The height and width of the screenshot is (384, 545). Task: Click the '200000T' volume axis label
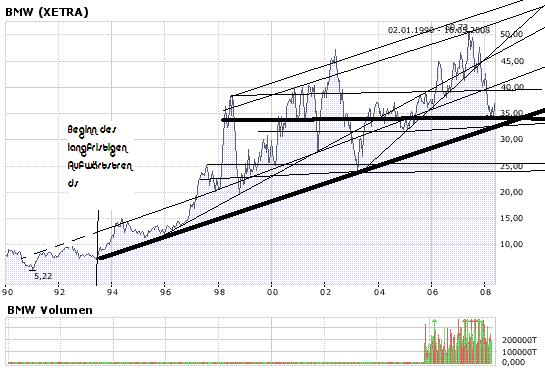click(x=519, y=340)
